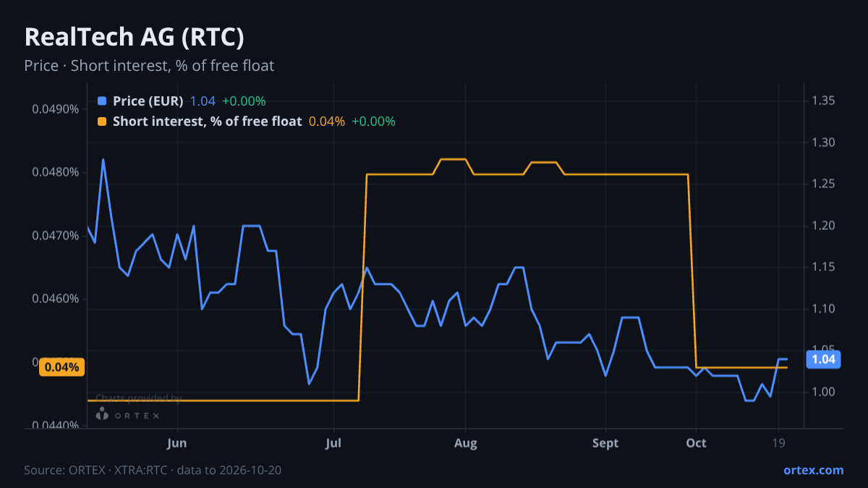Click the 1.35 right axis label
Screen dimensions: 868x488
pyautogui.click(x=824, y=100)
